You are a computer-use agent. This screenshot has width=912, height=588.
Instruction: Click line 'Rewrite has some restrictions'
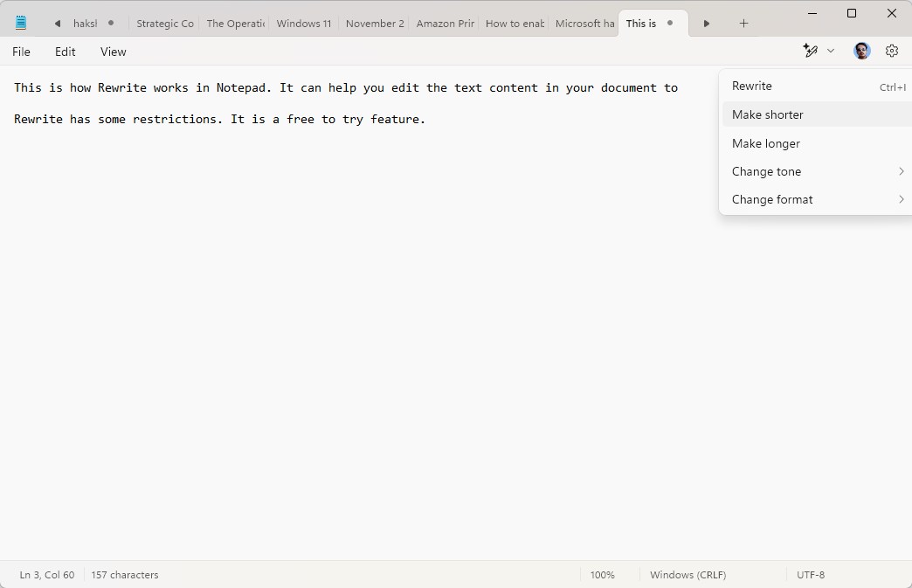coord(219,119)
